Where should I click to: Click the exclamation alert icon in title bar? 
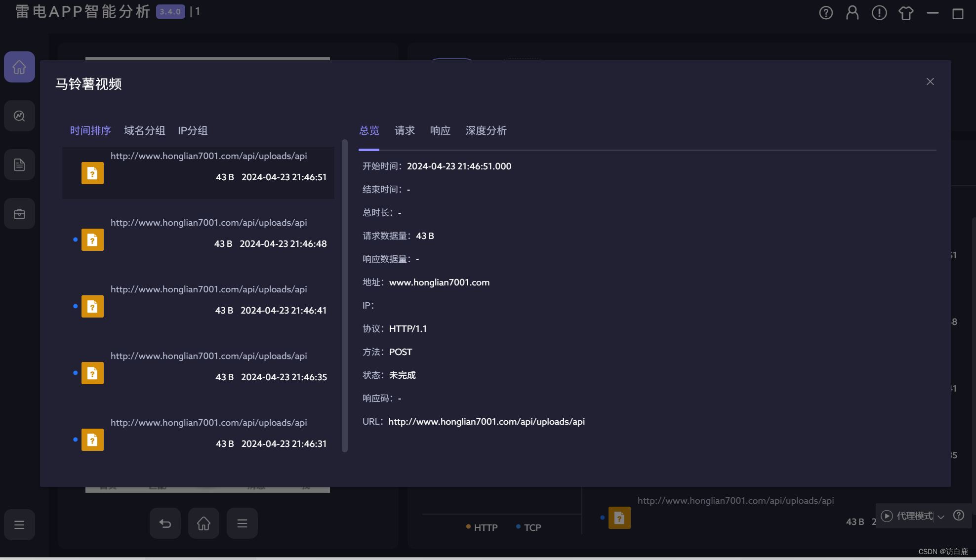click(x=879, y=13)
